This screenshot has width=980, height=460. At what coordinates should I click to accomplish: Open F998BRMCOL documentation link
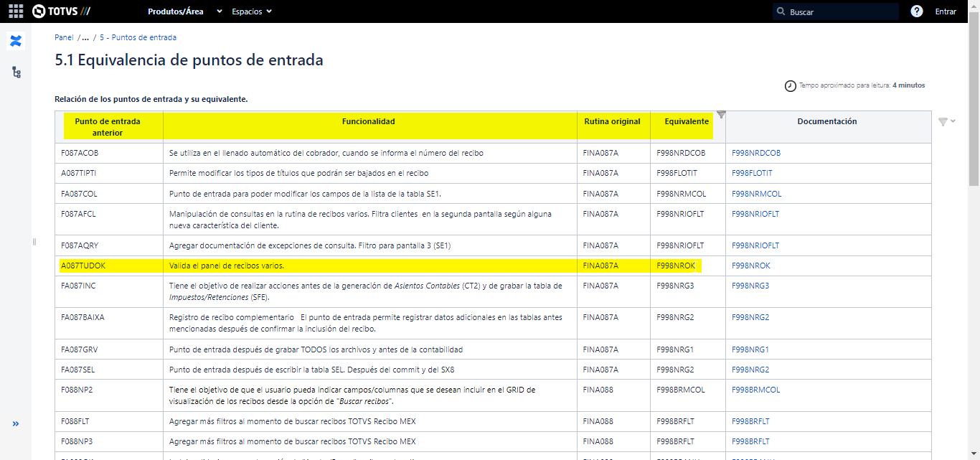[x=756, y=390]
